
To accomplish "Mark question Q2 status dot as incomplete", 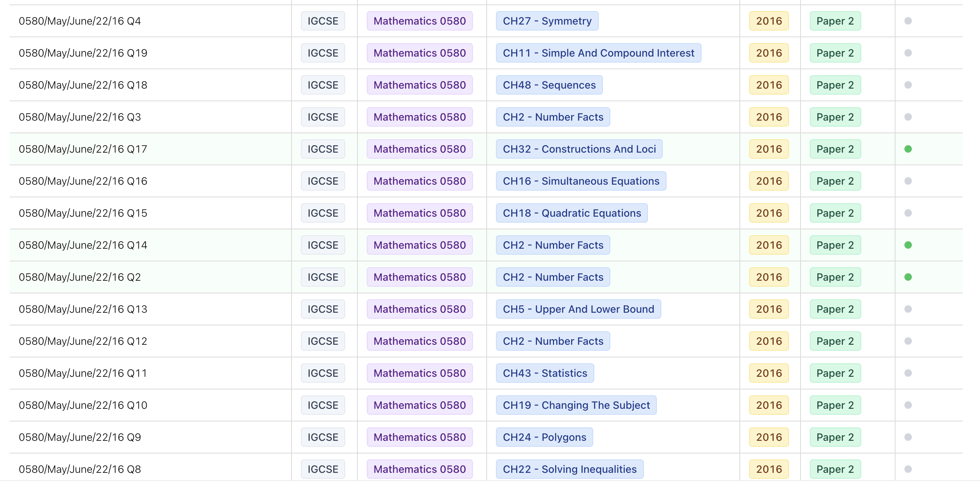I will [909, 277].
